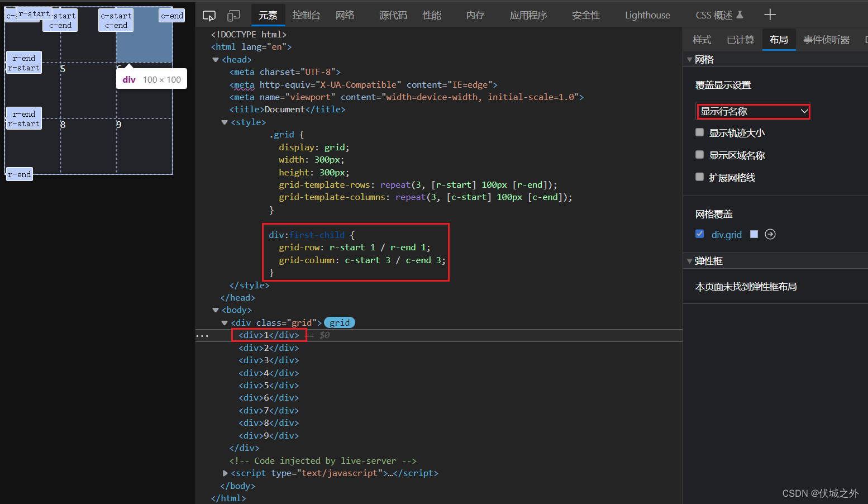Enable the show area names checkbox
Screen dimensions: 868x504
coord(699,155)
